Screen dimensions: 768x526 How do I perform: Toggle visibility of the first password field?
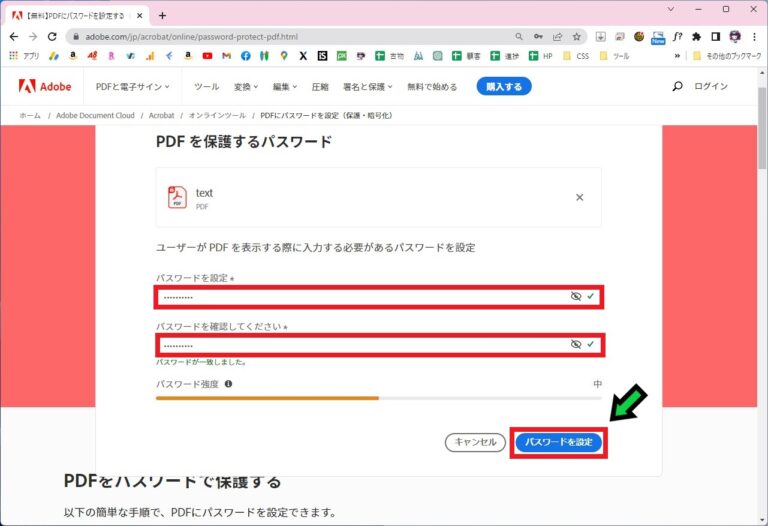click(x=575, y=297)
